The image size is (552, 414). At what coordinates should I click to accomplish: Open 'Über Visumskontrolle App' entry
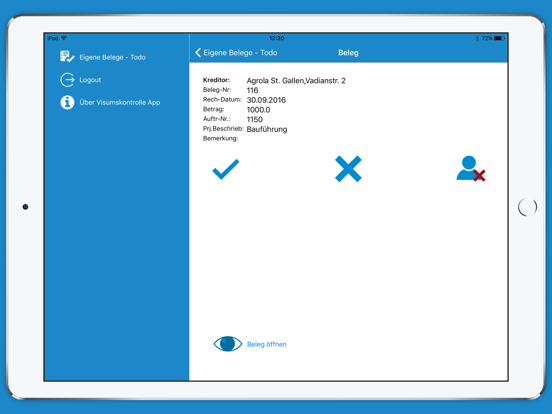[120, 102]
